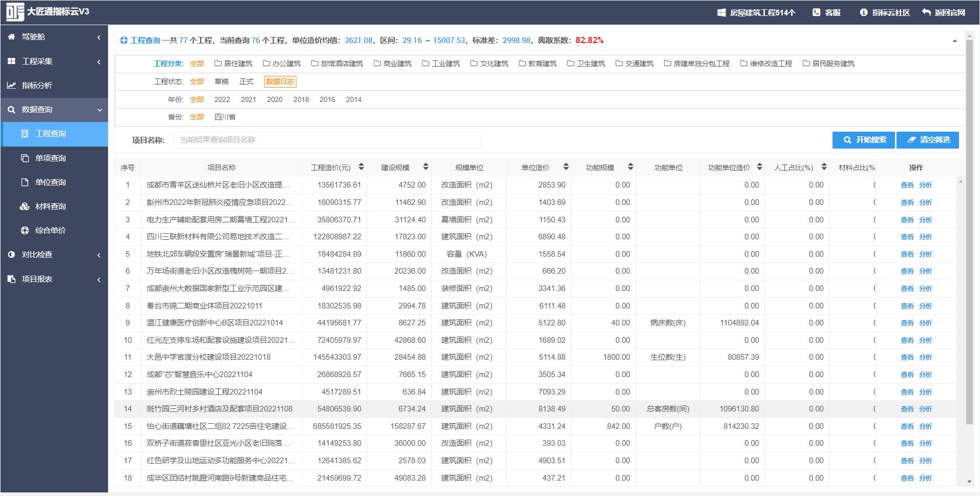Select year 2020 filter
The image size is (980, 496).
pyautogui.click(x=275, y=99)
